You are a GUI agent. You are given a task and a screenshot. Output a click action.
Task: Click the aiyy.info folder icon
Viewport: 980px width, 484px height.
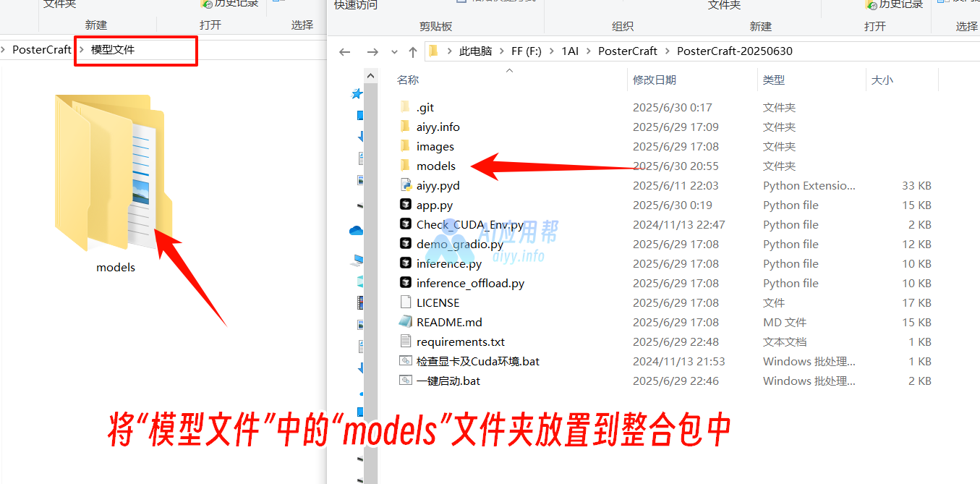click(x=405, y=127)
